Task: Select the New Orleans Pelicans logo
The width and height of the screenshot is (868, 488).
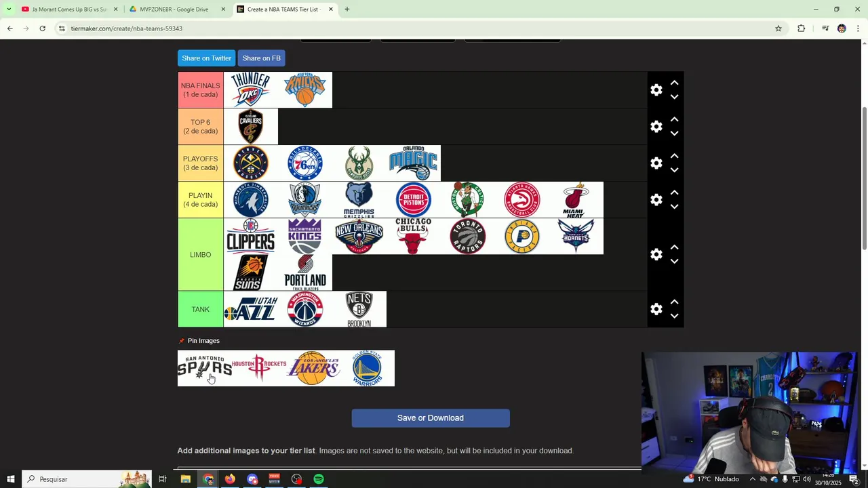Action: (x=359, y=237)
